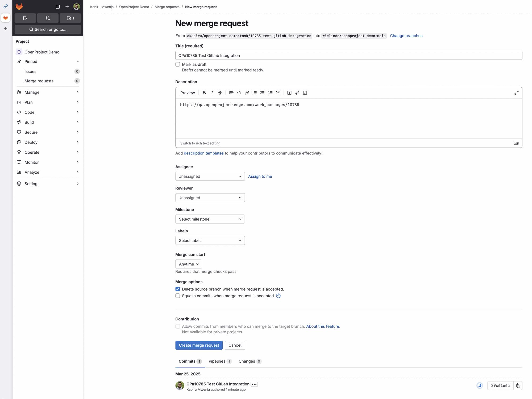Uncheck Delete source branch when merged
The width and height of the screenshot is (532, 399).
[x=177, y=289]
